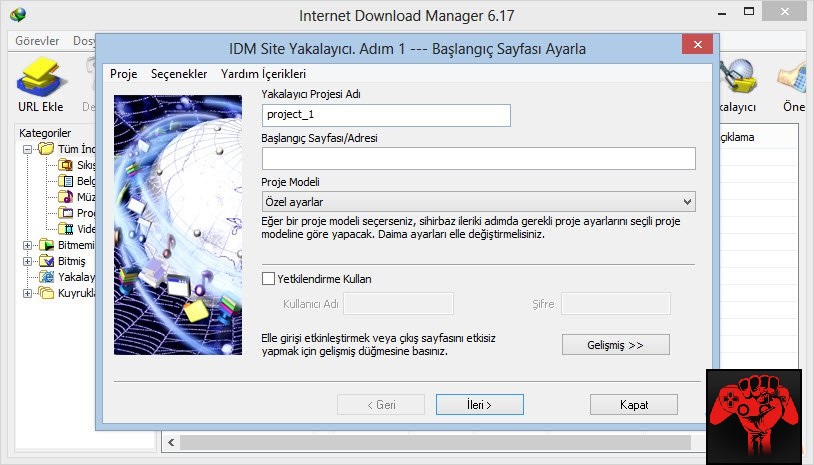Select the Müzik category icon
The image size is (814, 465).
[65, 197]
